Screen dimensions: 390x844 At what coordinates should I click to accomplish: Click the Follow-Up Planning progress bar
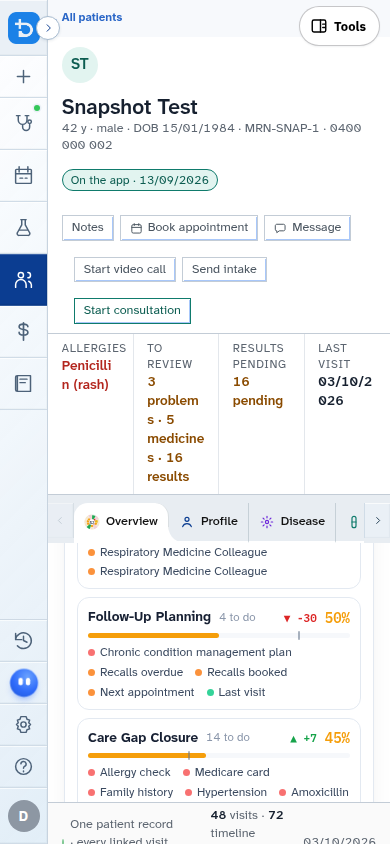point(219,636)
